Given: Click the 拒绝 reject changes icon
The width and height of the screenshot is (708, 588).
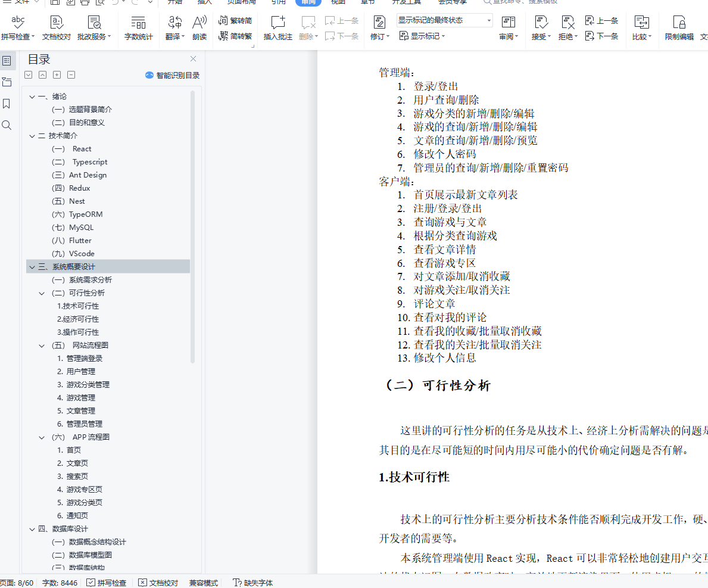Looking at the screenshot, I should [567, 23].
